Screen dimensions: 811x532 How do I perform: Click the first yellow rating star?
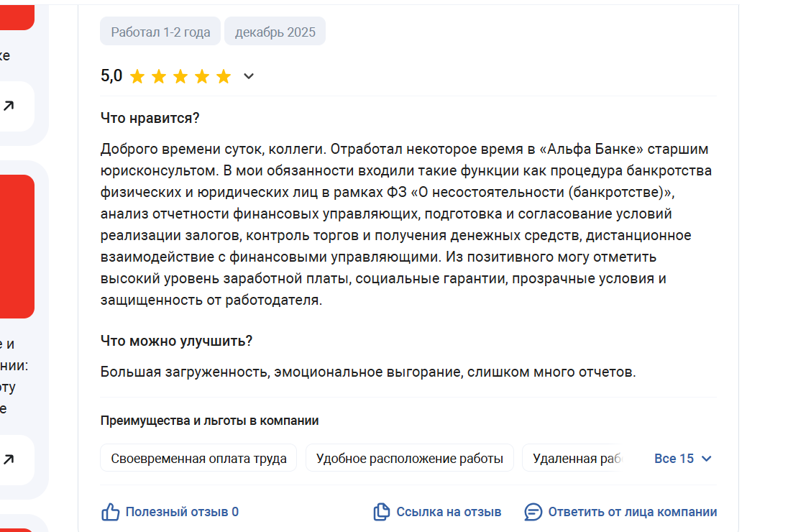(x=137, y=76)
